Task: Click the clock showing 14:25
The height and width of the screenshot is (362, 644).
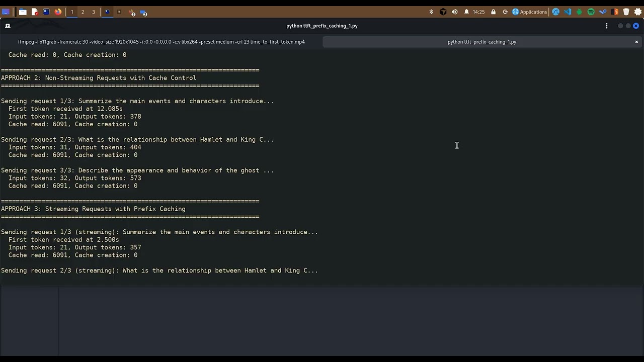Action: click(478, 12)
